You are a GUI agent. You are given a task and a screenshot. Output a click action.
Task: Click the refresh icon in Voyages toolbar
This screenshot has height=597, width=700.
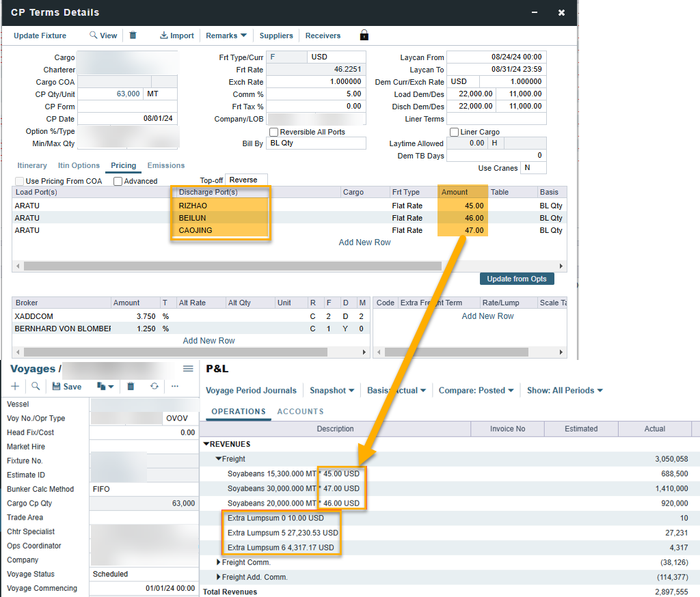pos(154,386)
